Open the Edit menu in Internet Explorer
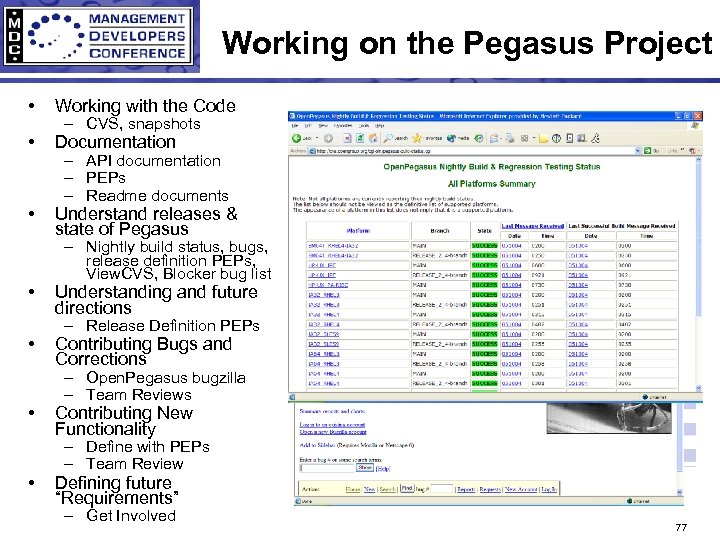The height and width of the screenshot is (540, 720). (308, 125)
